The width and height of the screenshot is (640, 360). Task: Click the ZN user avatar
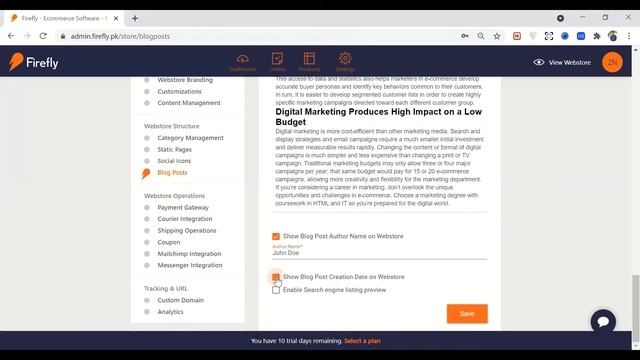612,62
